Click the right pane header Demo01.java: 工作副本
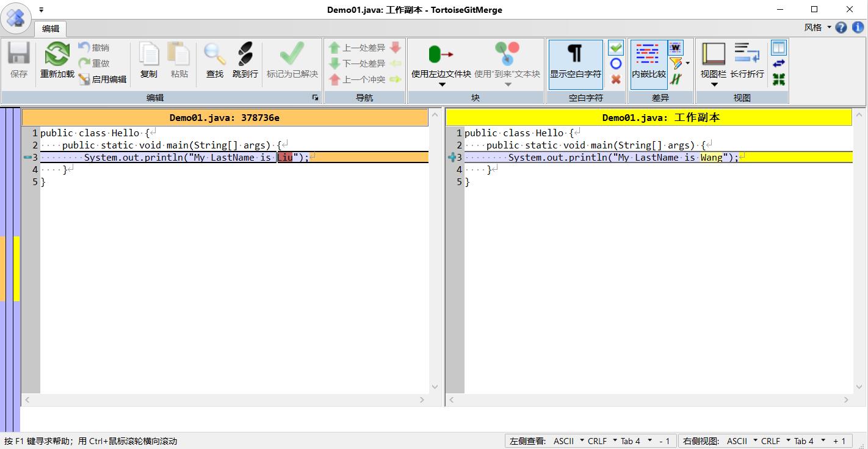The width and height of the screenshot is (868, 449). click(648, 118)
